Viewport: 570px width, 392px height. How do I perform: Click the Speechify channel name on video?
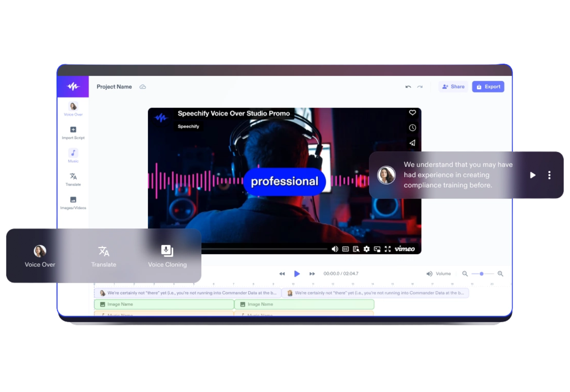click(188, 127)
